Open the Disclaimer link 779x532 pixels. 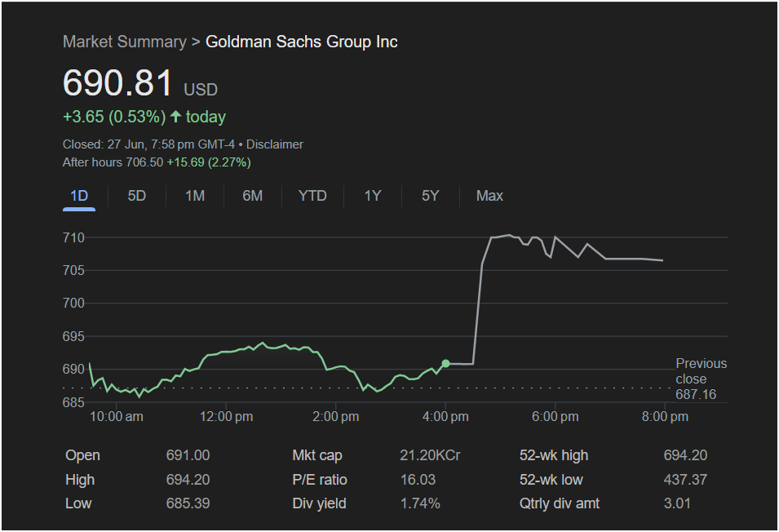[x=275, y=144]
